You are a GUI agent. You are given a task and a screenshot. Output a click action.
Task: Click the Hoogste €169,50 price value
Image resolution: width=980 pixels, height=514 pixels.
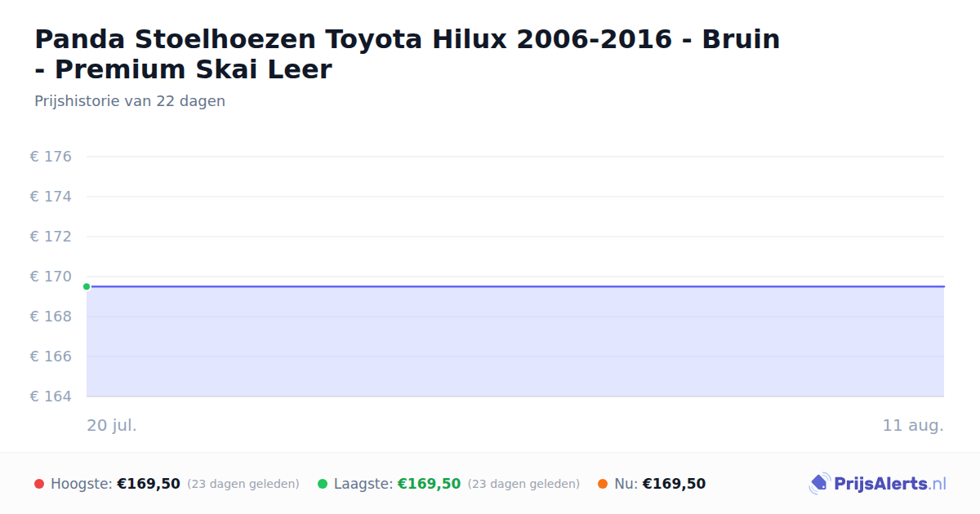(x=149, y=484)
